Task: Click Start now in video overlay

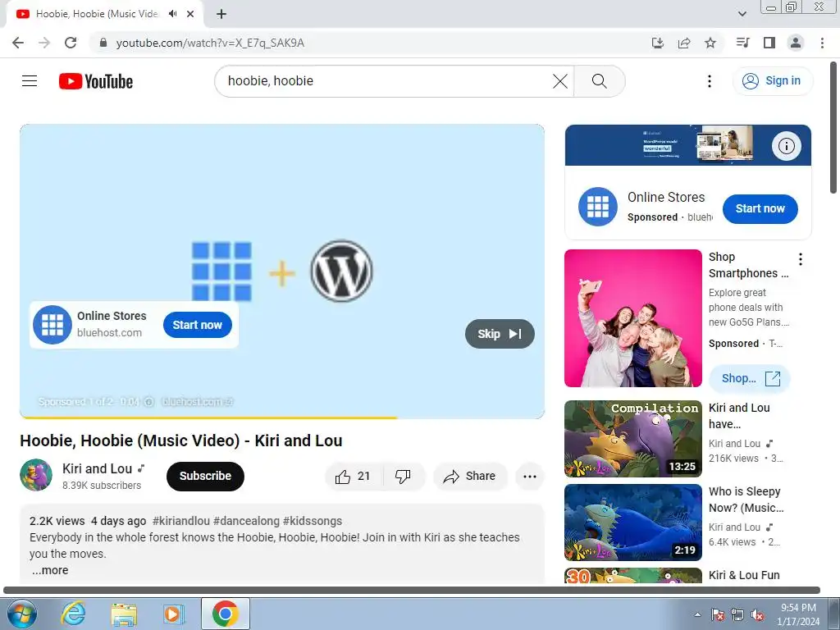Action: (x=197, y=325)
